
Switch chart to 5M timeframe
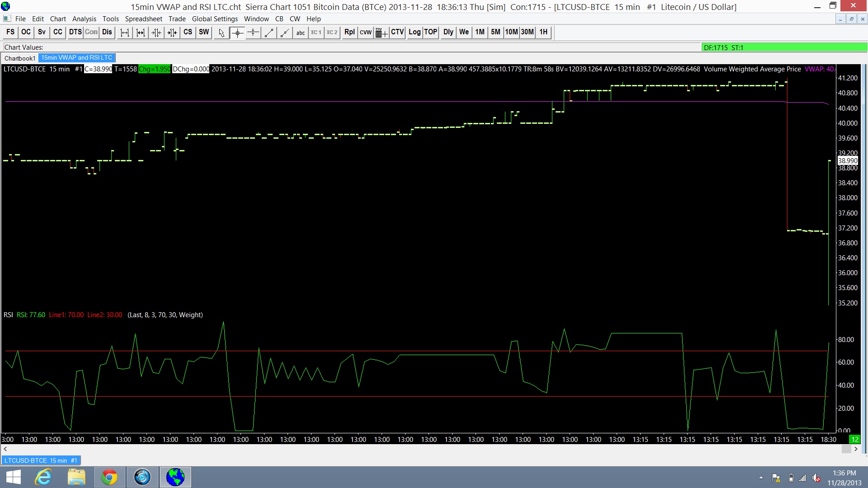tap(496, 32)
